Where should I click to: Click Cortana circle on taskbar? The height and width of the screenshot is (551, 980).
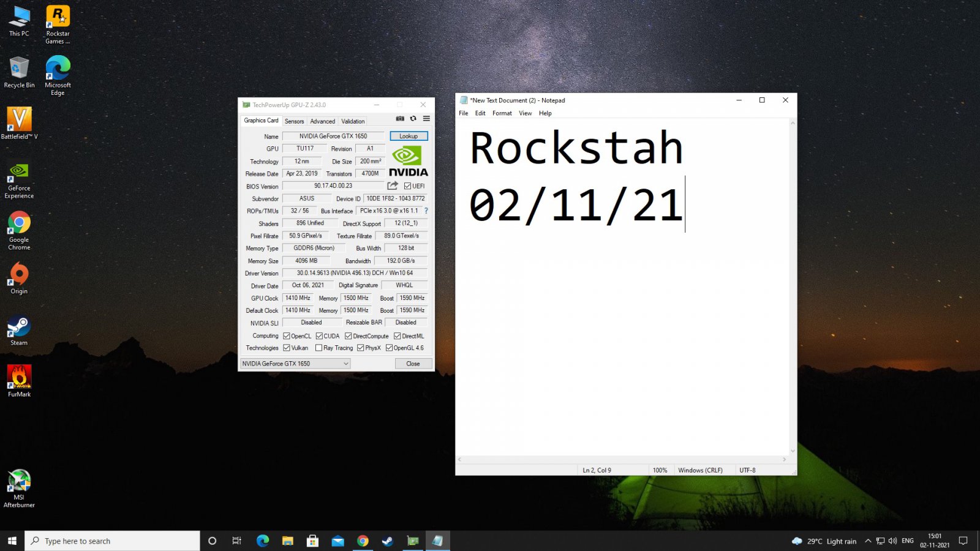click(x=213, y=541)
